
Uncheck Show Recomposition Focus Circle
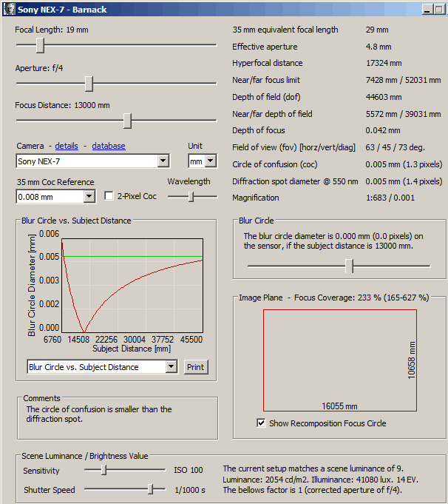point(261,423)
